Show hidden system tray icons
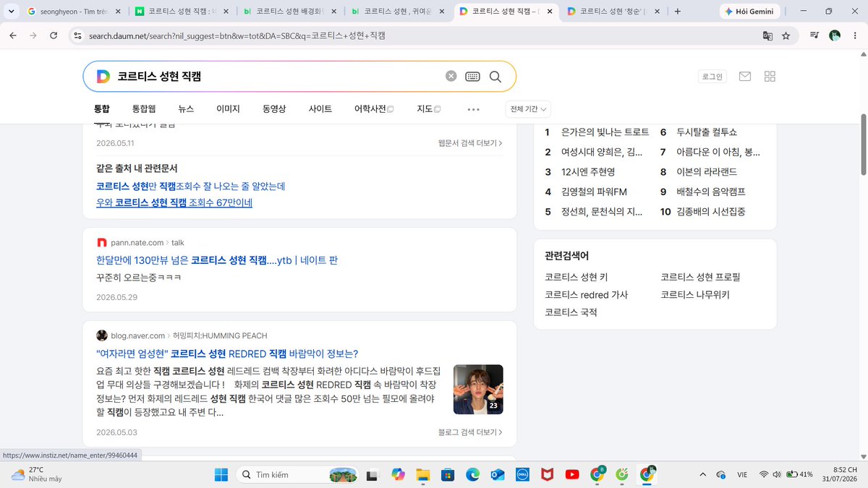Viewport: 868px width, 488px height. coord(702,474)
